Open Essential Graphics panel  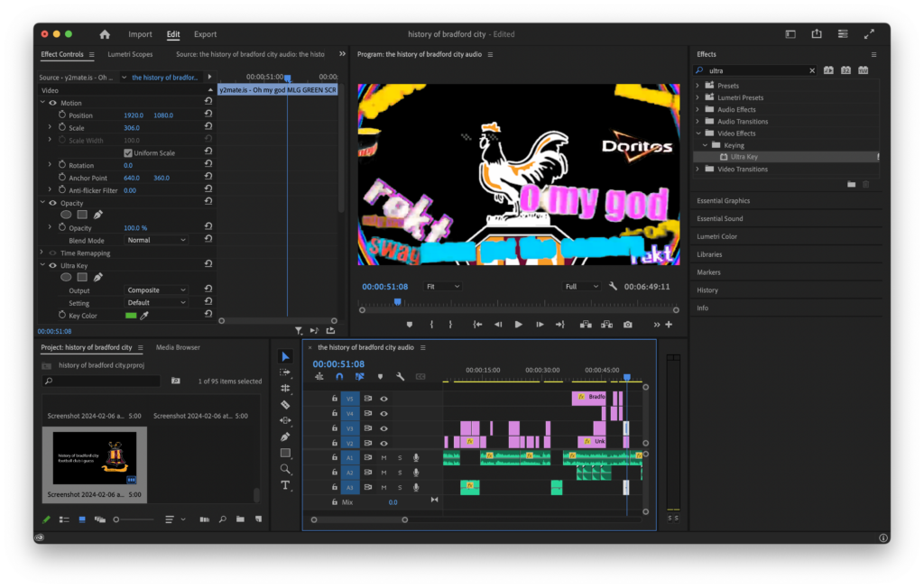click(723, 201)
